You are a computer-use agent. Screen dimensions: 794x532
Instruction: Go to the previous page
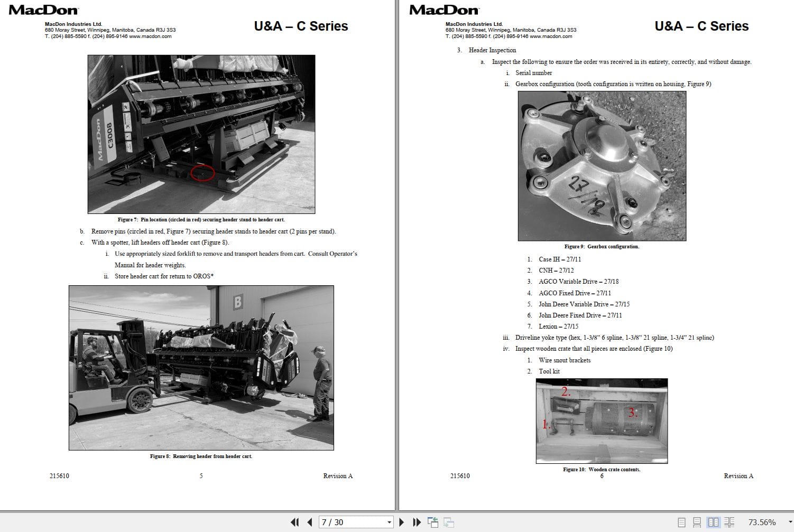pos(309,522)
